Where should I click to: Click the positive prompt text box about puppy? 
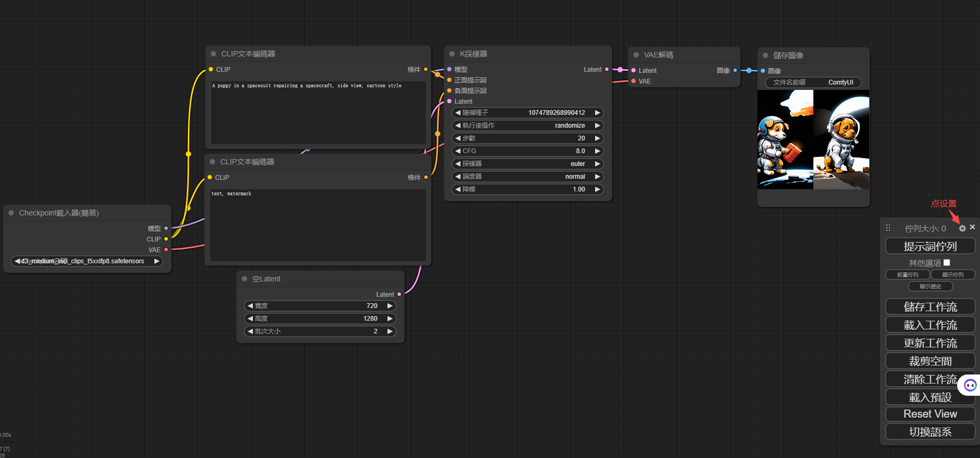click(x=318, y=112)
